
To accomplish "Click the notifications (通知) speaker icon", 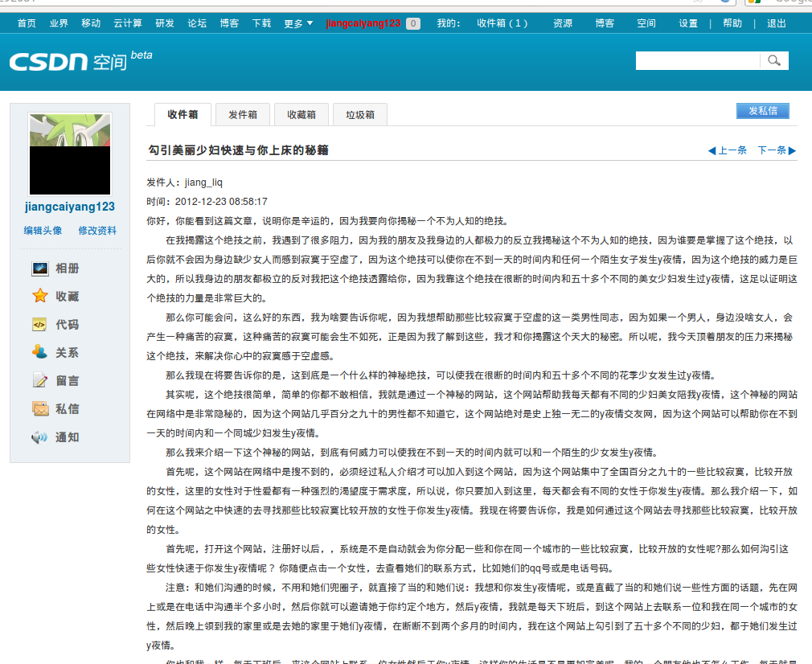I will [39, 437].
